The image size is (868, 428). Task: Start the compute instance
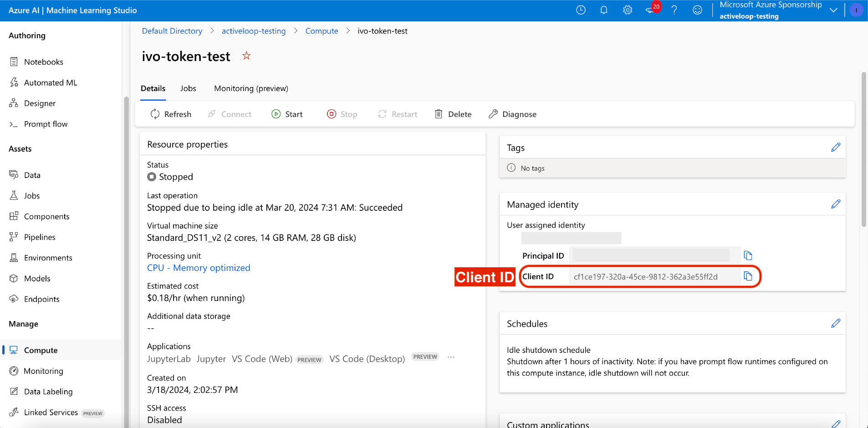287,114
